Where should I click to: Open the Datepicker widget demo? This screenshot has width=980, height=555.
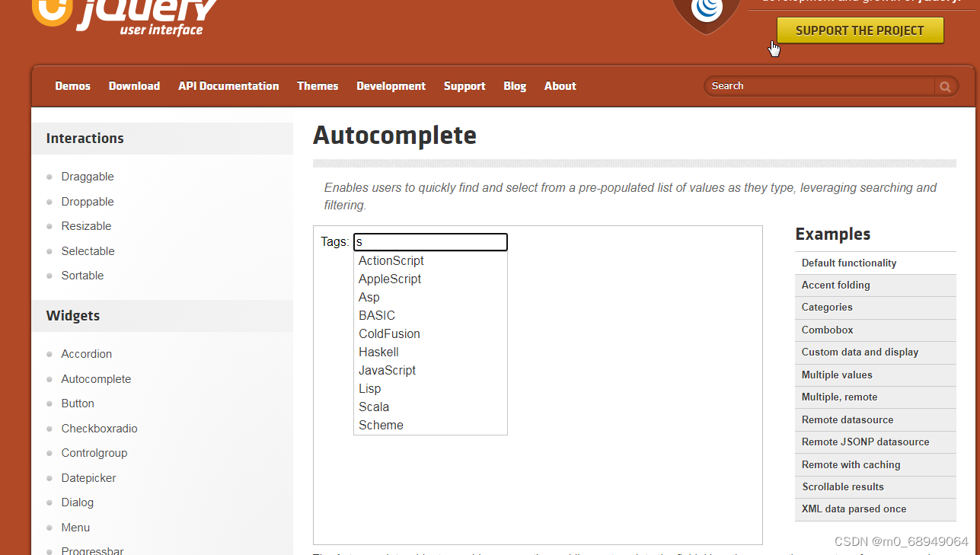(x=88, y=477)
